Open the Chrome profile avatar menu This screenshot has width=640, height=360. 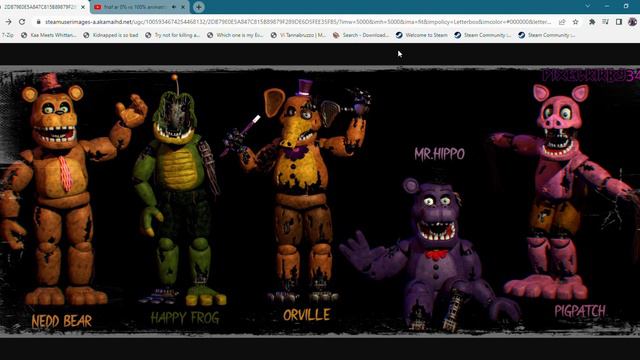[x=633, y=22]
